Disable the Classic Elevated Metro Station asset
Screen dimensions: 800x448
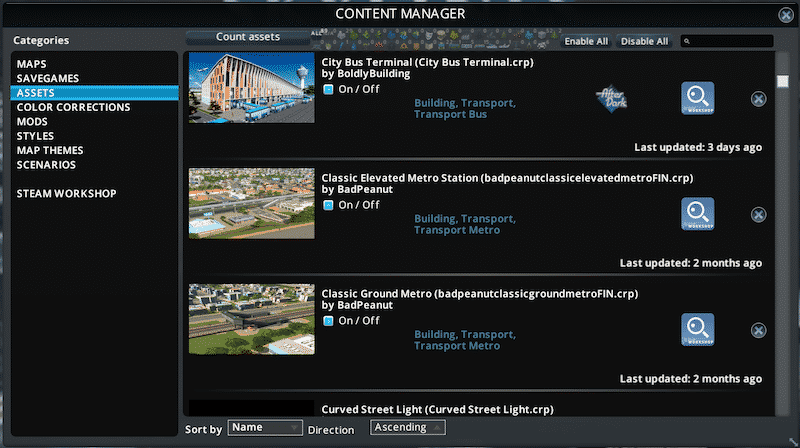[x=328, y=205]
